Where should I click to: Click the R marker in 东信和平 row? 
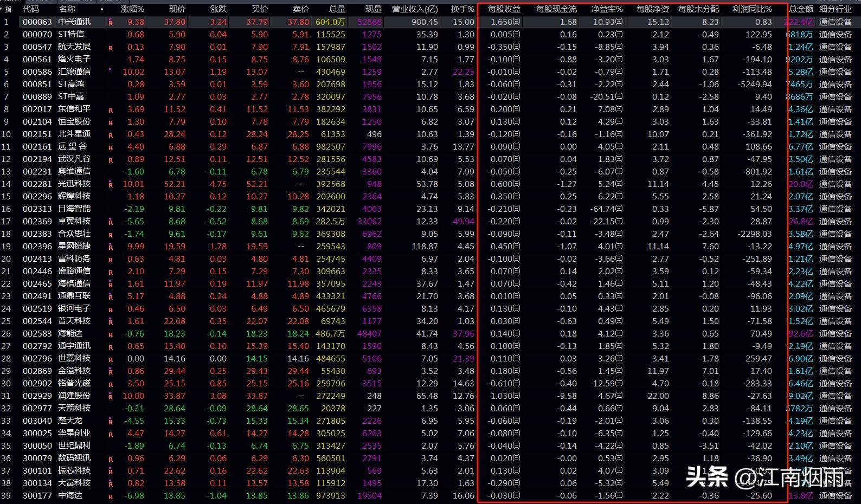click(111, 110)
